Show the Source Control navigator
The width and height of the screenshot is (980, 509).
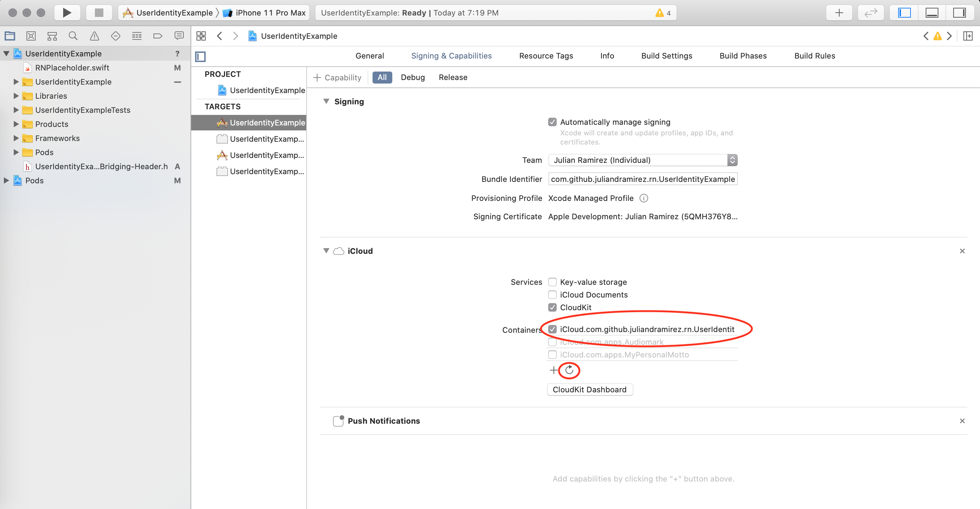pyautogui.click(x=31, y=36)
